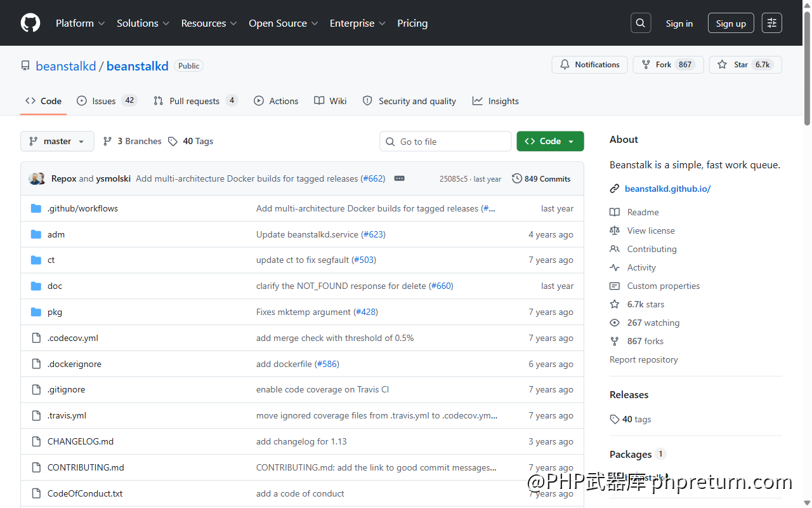Viewport: 812px width, 508px height.
Task: Open the CHANGELOG.md file
Action: point(81,441)
